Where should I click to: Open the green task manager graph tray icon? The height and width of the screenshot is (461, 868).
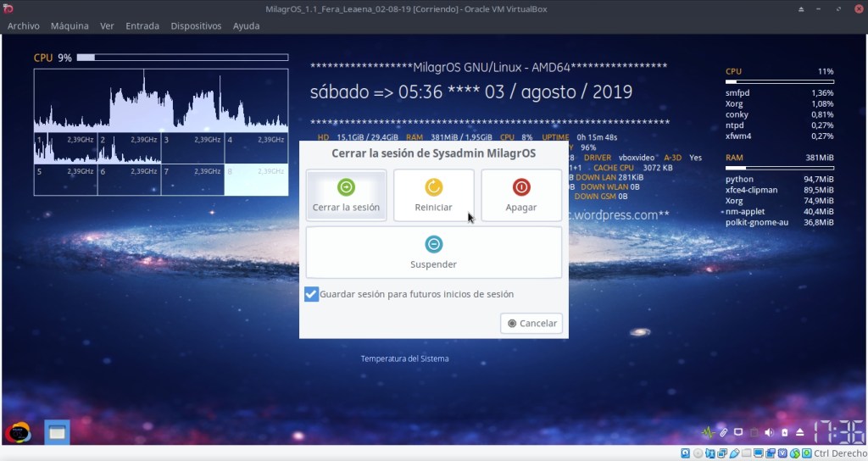click(x=708, y=432)
